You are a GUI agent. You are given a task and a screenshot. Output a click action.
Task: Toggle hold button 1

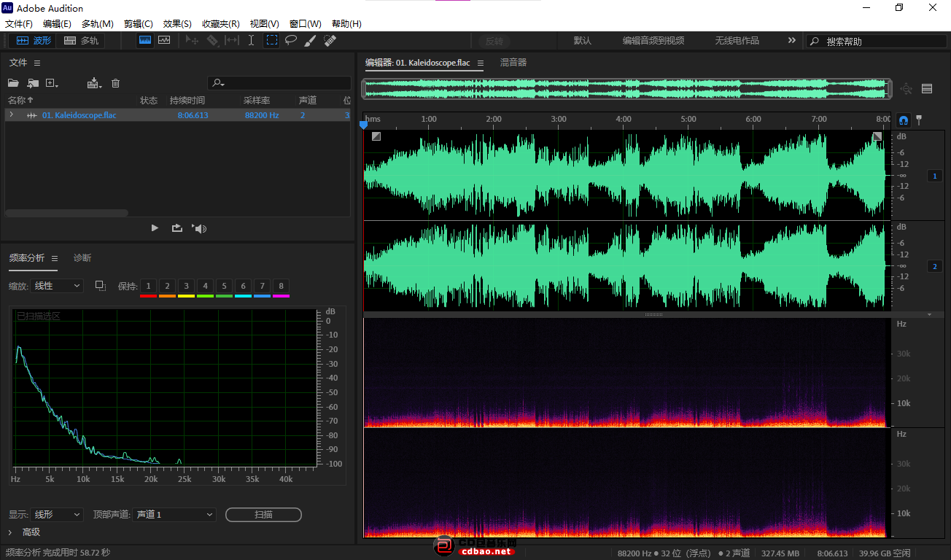(x=148, y=286)
